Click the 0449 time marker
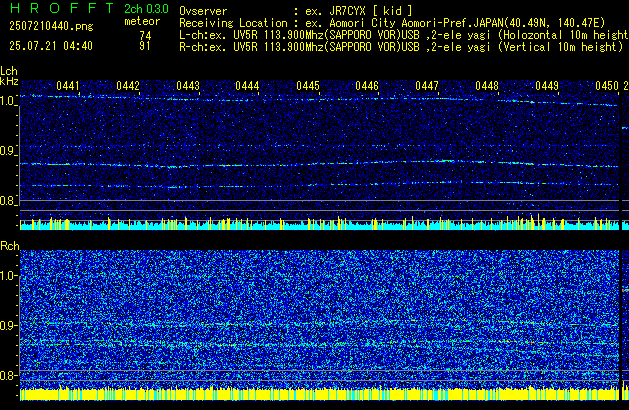Screen dimensions: 629x410 [547, 86]
